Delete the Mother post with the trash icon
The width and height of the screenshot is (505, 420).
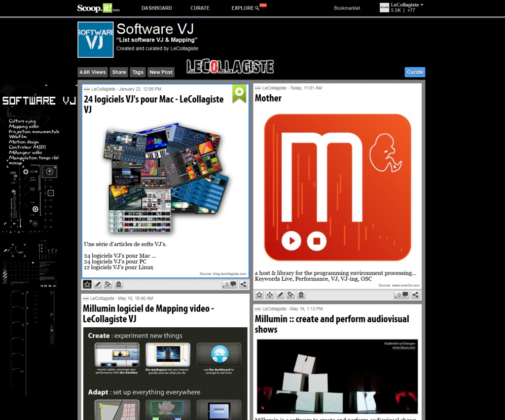click(301, 295)
